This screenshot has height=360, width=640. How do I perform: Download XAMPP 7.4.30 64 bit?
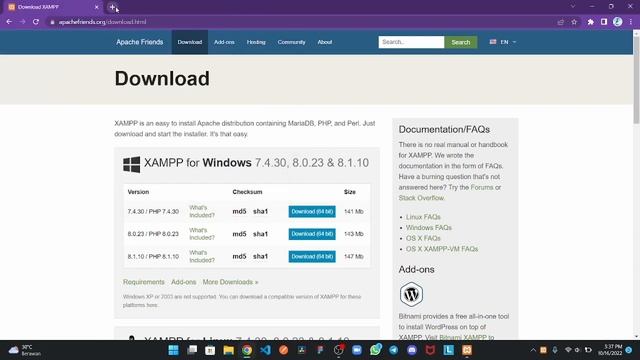[312, 211]
